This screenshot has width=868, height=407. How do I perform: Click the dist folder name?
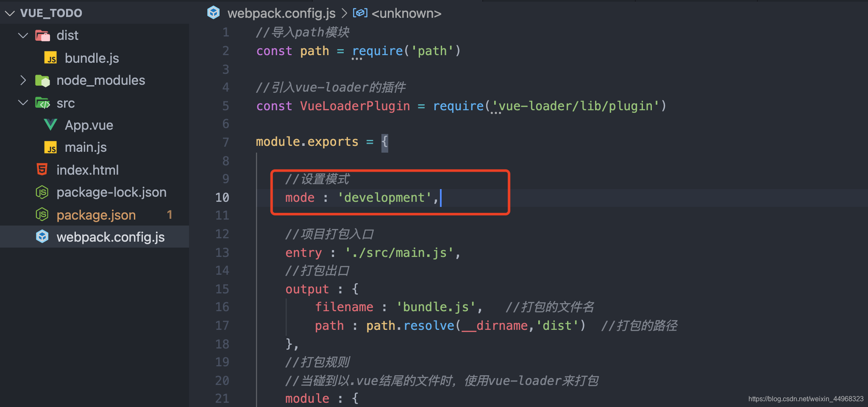pyautogui.click(x=67, y=35)
